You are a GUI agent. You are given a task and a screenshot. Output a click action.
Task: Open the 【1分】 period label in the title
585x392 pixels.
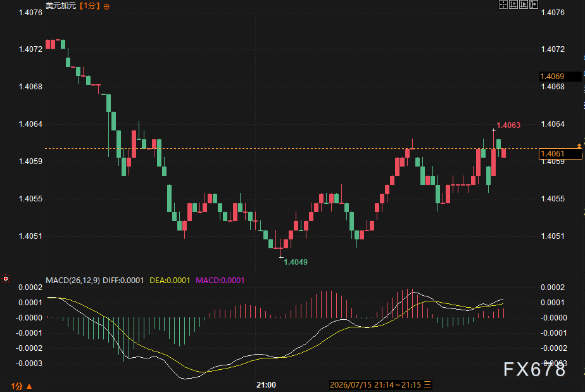89,6
